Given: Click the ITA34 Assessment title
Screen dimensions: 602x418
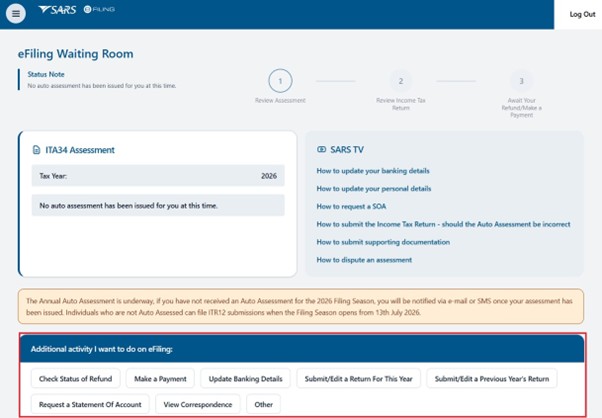Looking at the screenshot, I should point(80,150).
